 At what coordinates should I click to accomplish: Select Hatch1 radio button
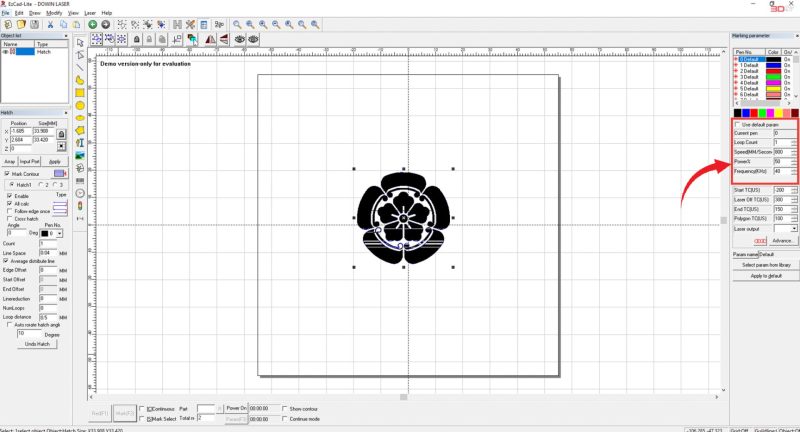click(12, 185)
